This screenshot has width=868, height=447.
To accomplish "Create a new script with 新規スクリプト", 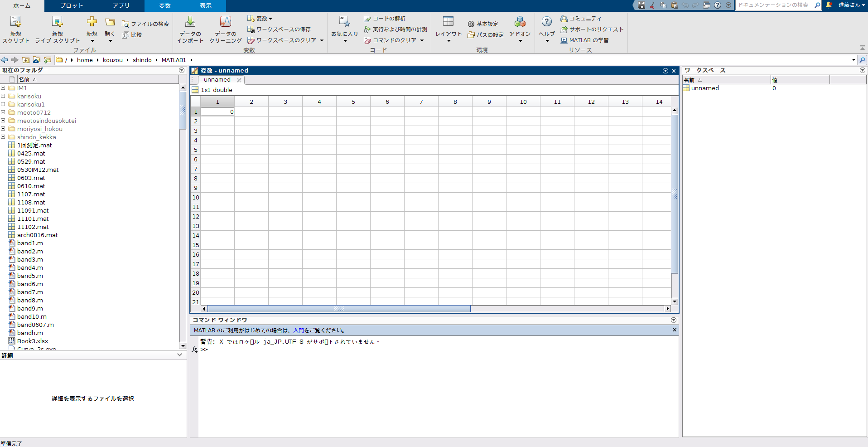I will [x=16, y=29].
